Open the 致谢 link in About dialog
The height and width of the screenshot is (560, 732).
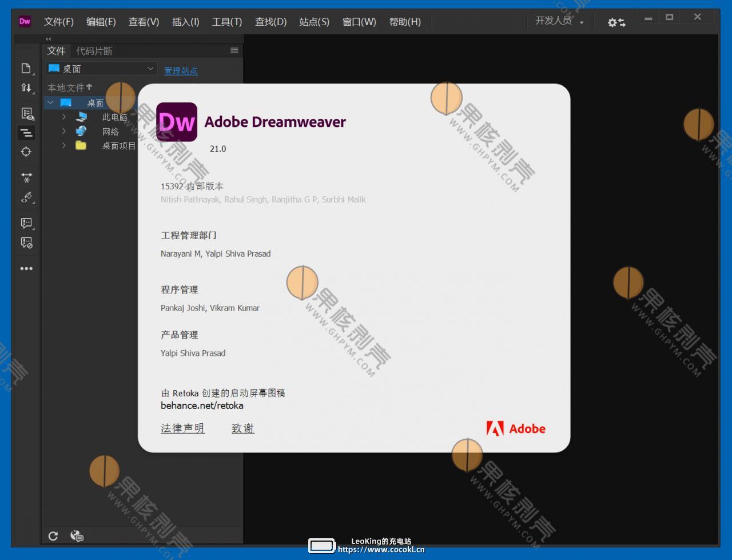pyautogui.click(x=243, y=428)
